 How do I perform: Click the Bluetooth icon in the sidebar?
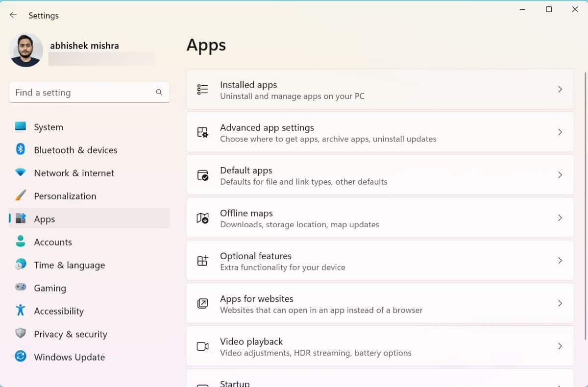(x=21, y=149)
